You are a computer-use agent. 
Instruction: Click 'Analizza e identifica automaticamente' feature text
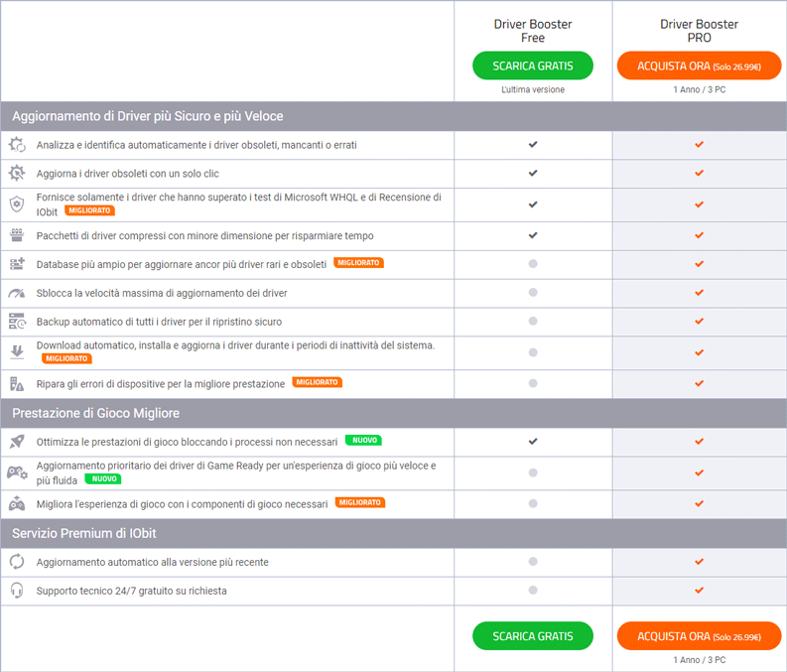(x=197, y=145)
